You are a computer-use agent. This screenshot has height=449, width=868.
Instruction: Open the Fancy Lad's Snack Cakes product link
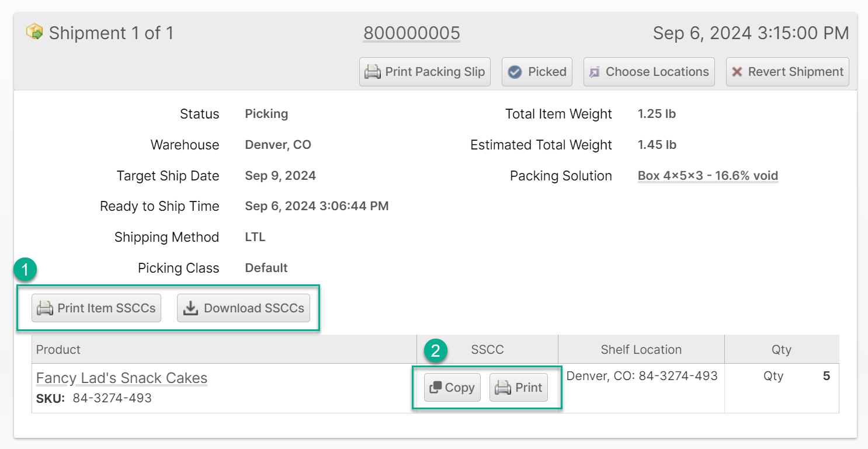[x=121, y=378]
